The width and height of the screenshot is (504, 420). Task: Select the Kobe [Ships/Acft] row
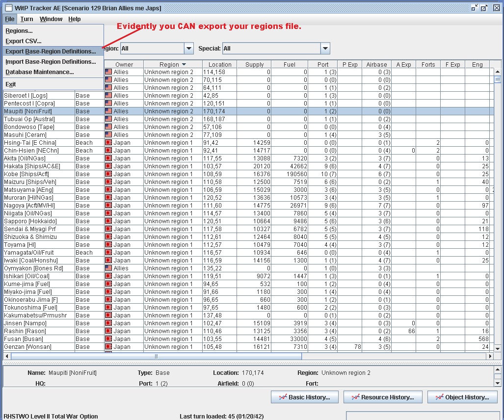click(248, 174)
